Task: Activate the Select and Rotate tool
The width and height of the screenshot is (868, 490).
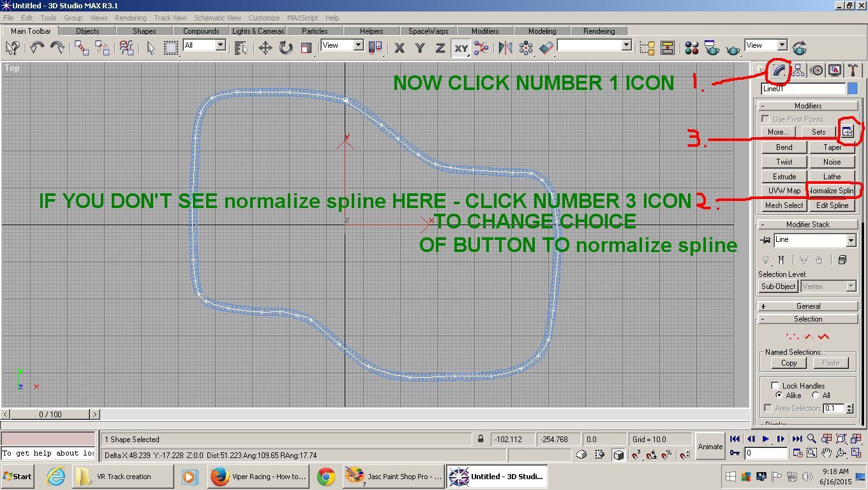Action: click(285, 48)
